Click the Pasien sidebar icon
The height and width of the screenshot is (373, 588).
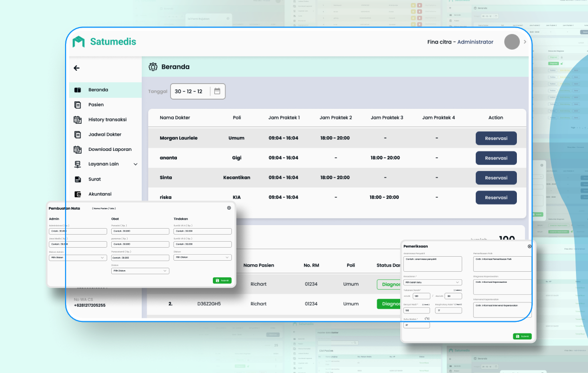tap(78, 105)
